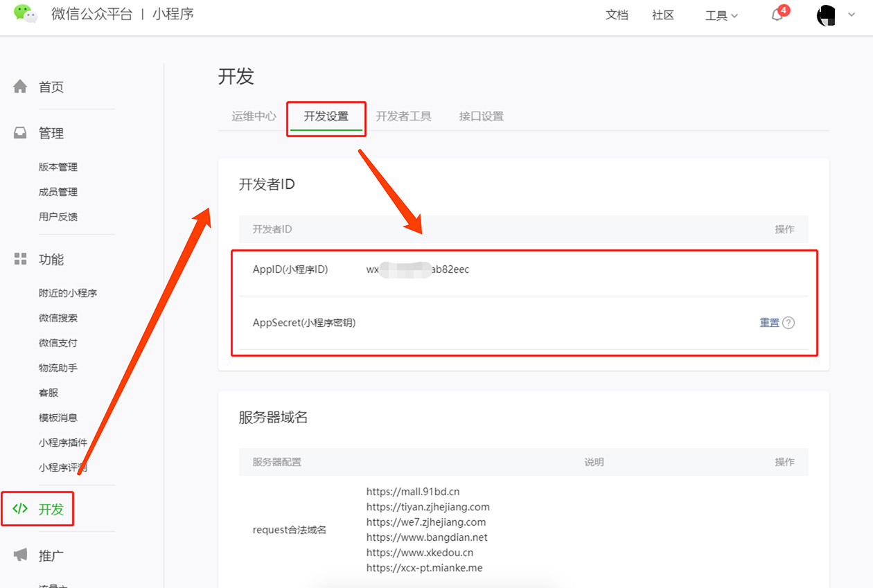Open 客服 in sidebar
Viewport: 873px width, 588px height.
48,393
